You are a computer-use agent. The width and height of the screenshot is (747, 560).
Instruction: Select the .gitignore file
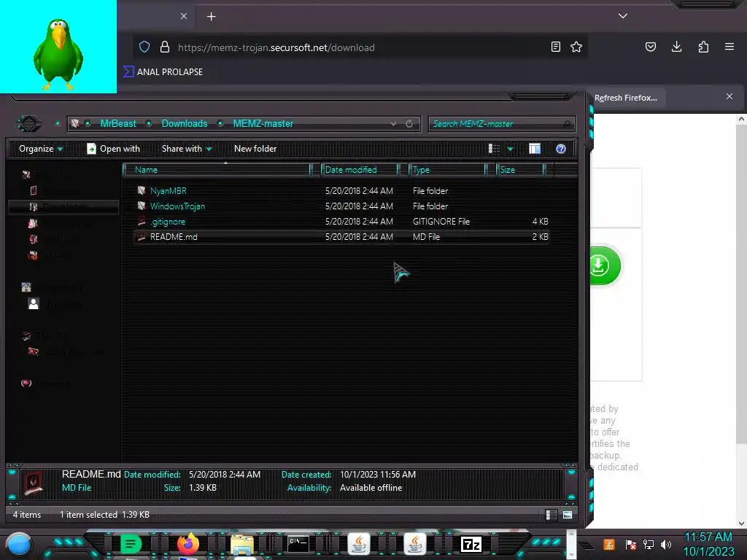click(x=168, y=222)
